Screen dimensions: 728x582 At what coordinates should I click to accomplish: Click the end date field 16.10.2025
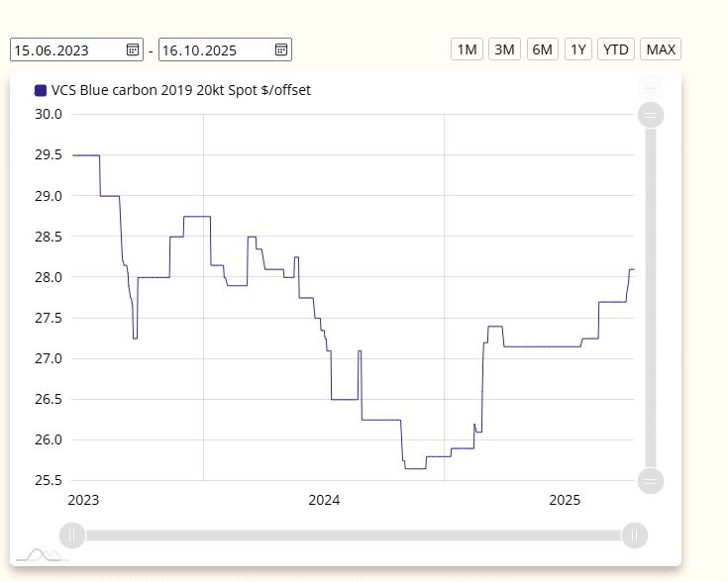tap(214, 49)
